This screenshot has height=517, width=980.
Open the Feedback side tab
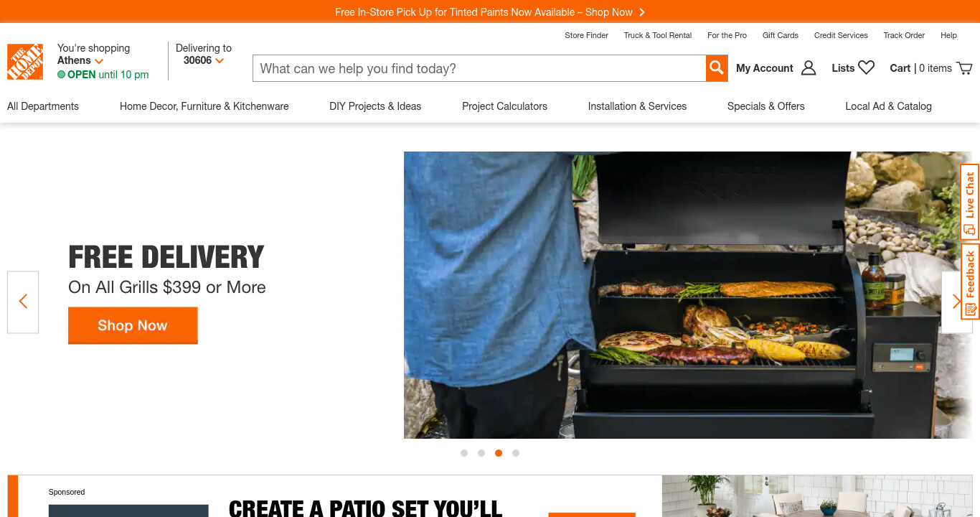[970, 281]
